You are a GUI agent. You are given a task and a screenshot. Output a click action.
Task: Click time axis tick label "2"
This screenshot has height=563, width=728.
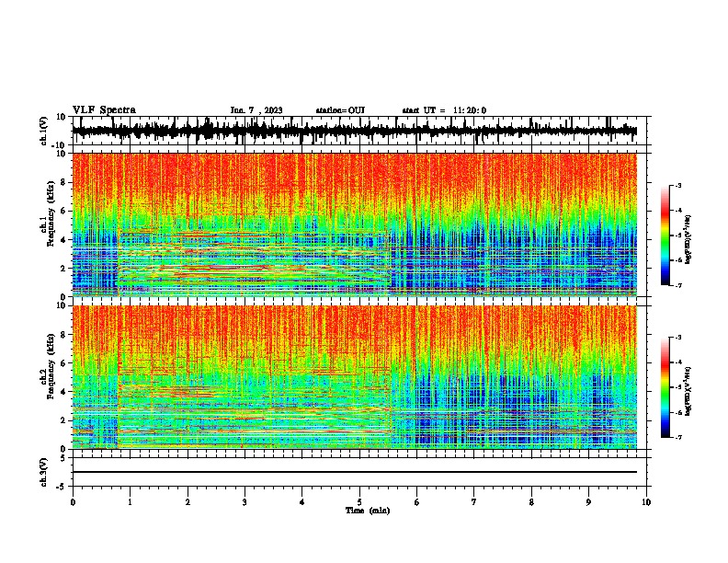188,502
